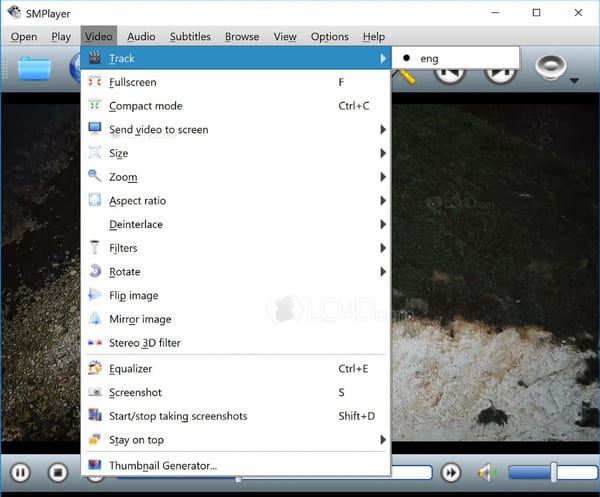The height and width of the screenshot is (497, 600).
Task: Click the Ctrl+E shortcut text beside Equalizer
Action: pyautogui.click(x=353, y=369)
